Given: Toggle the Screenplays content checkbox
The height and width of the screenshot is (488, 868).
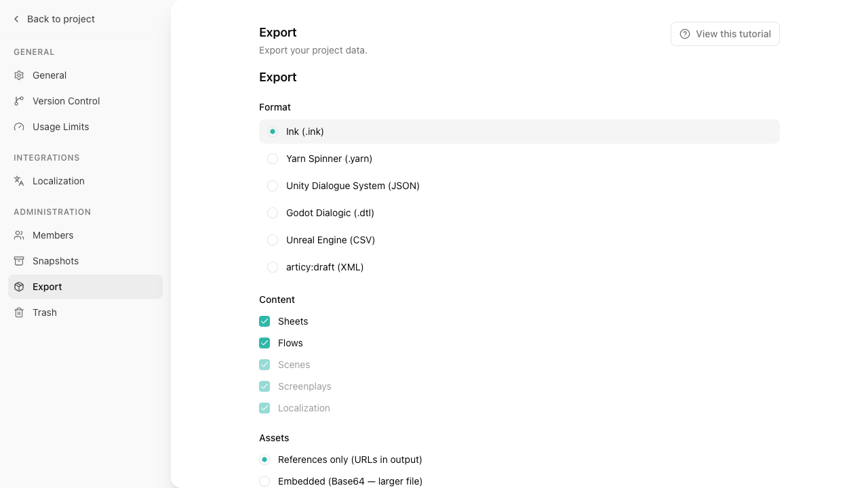Looking at the screenshot, I should pos(264,386).
